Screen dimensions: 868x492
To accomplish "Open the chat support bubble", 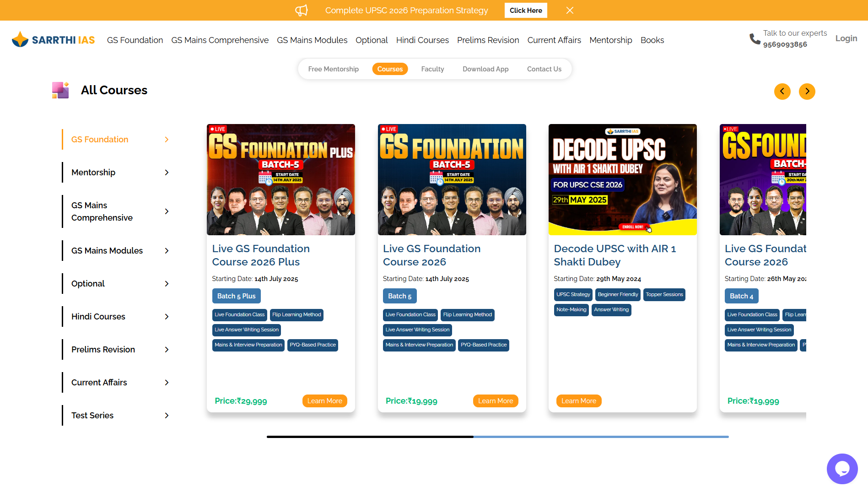I will (842, 468).
